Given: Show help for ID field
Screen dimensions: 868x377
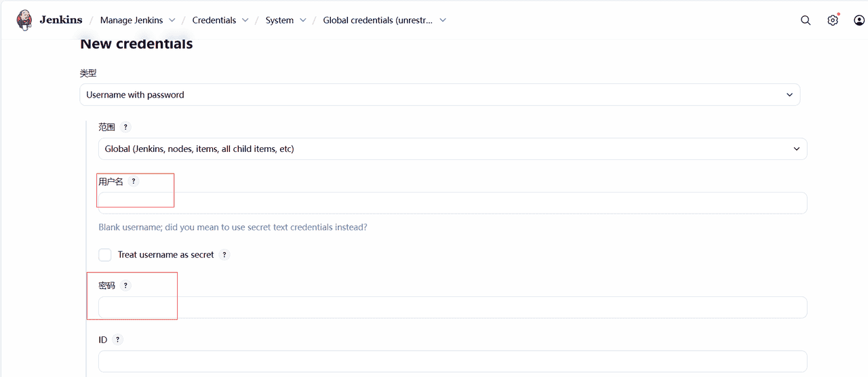Looking at the screenshot, I should point(117,340).
